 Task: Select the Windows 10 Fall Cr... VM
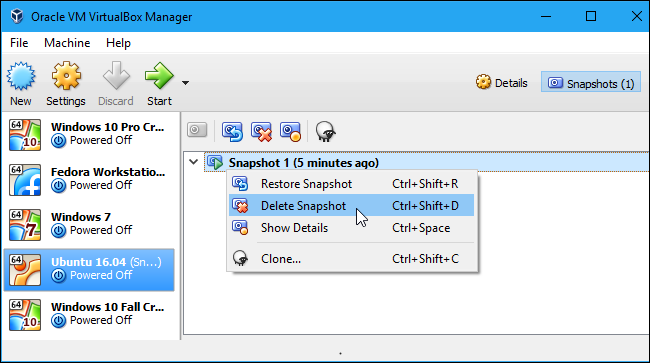(x=89, y=315)
